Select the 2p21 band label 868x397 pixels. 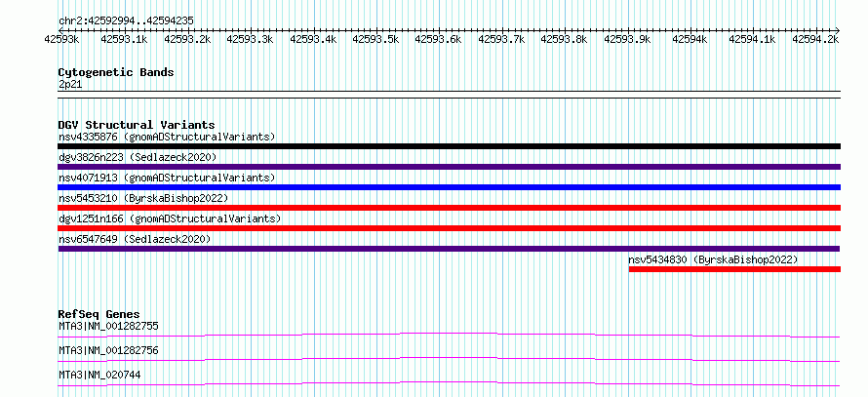tap(70, 85)
